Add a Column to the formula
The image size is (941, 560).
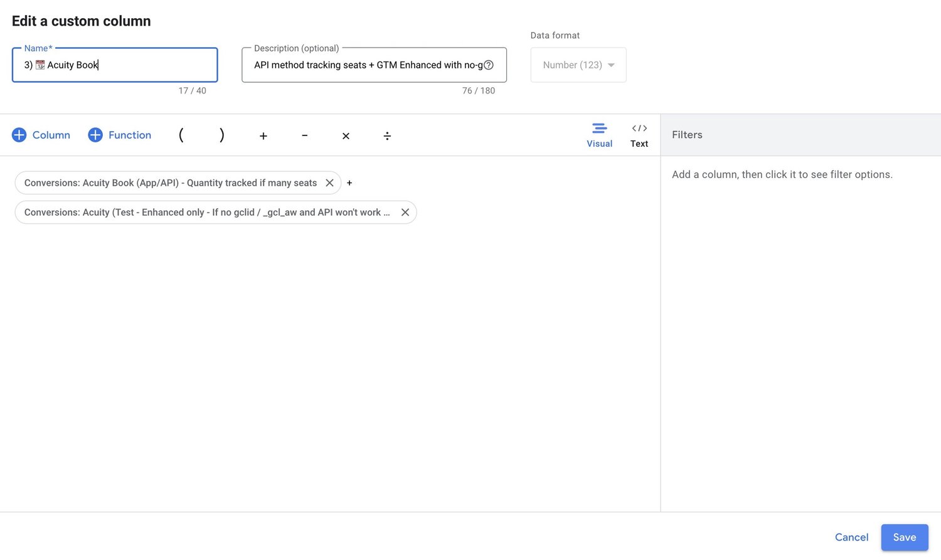[x=41, y=135]
